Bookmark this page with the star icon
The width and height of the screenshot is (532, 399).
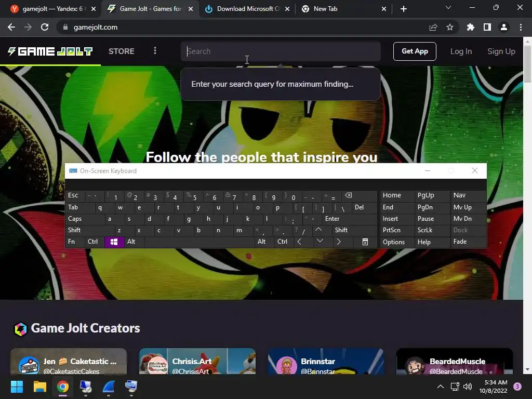click(x=450, y=27)
